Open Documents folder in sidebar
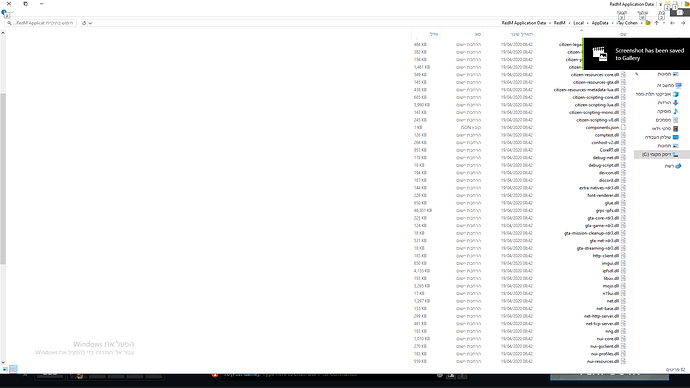Screen dimensions: 690x388 pyautogui.click(x=667, y=120)
